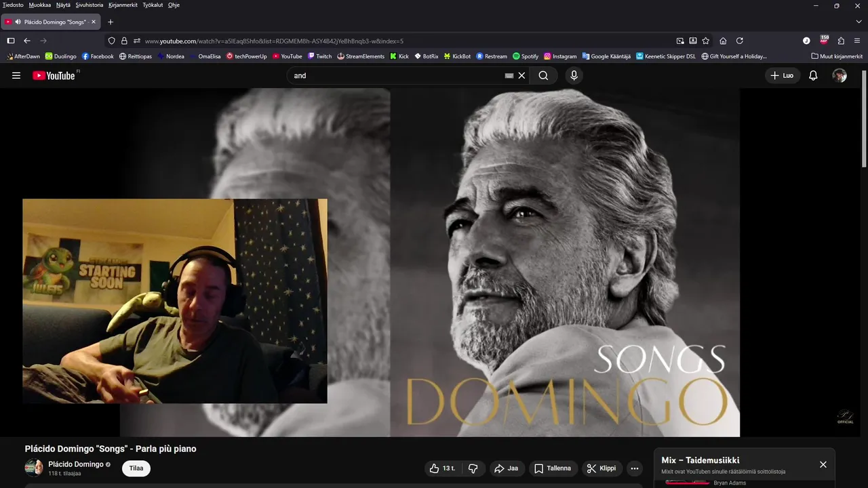The height and width of the screenshot is (488, 868).
Task: Mute the tab via speaker icon
Action: pos(18,22)
